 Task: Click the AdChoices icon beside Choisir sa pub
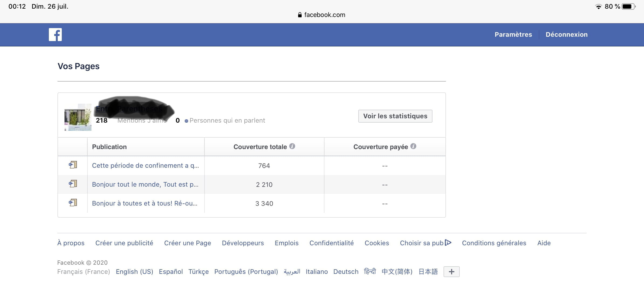click(x=448, y=243)
